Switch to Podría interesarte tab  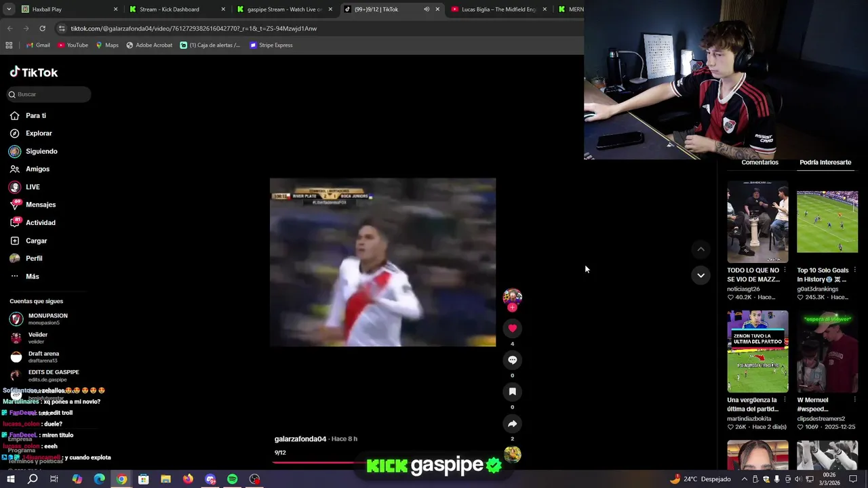click(x=825, y=163)
